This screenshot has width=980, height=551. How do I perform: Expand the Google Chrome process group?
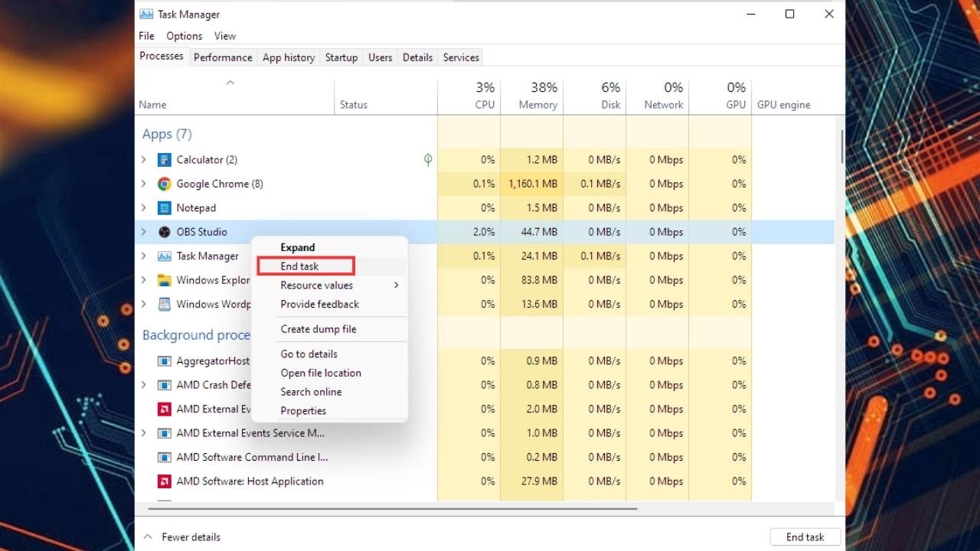coord(143,184)
